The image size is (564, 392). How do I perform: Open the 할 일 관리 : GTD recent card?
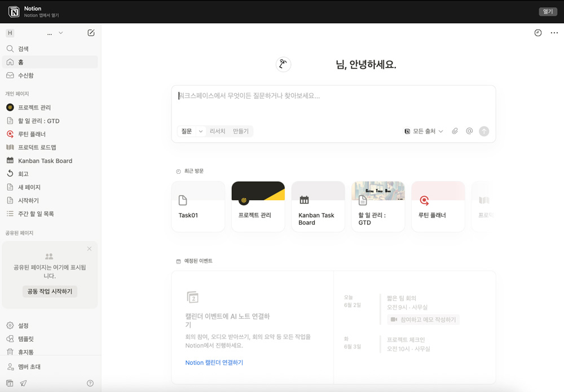(378, 206)
